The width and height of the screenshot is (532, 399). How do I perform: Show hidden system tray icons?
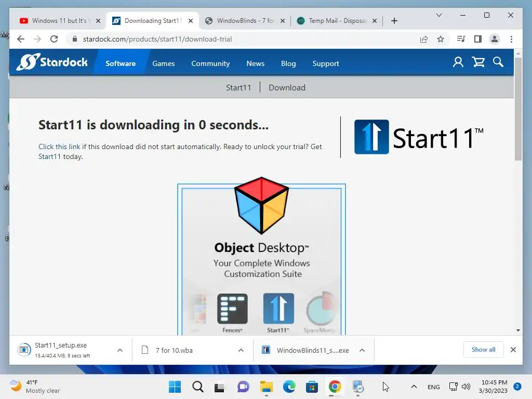(x=414, y=387)
